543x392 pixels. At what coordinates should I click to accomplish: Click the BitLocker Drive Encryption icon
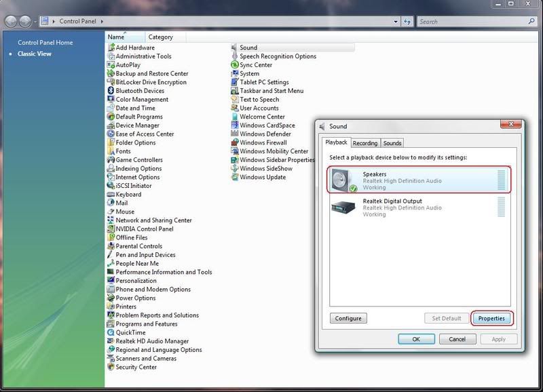[111, 82]
